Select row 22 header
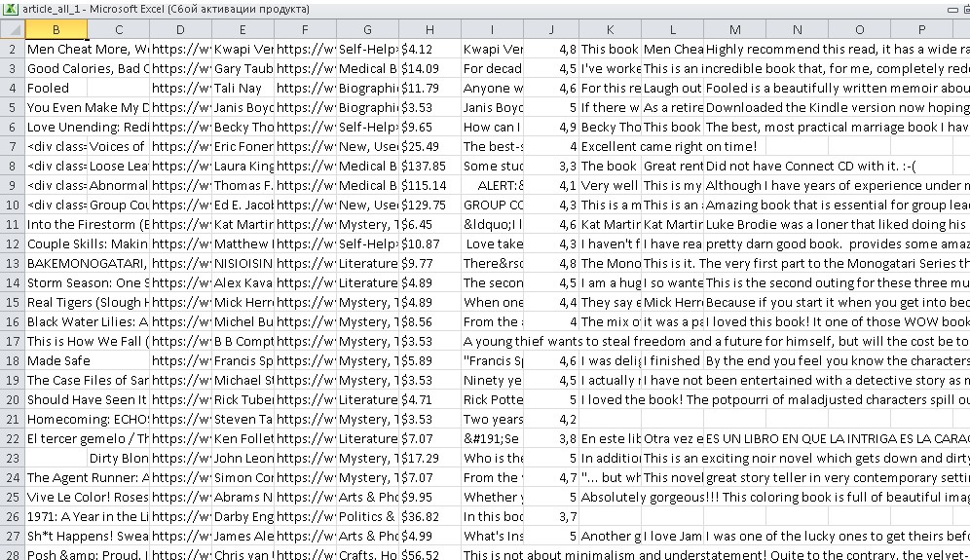The image size is (970, 560). click(13, 439)
